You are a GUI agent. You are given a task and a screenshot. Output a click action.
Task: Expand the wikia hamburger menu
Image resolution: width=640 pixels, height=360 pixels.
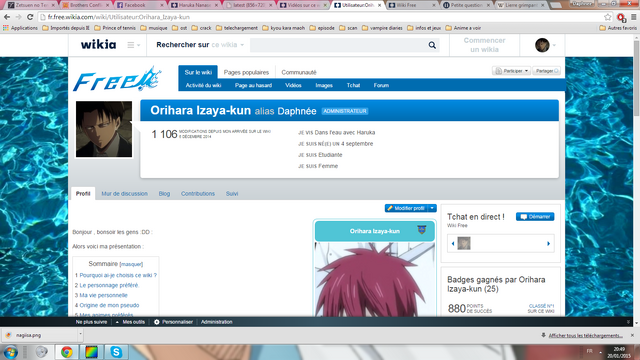pyautogui.click(x=133, y=45)
